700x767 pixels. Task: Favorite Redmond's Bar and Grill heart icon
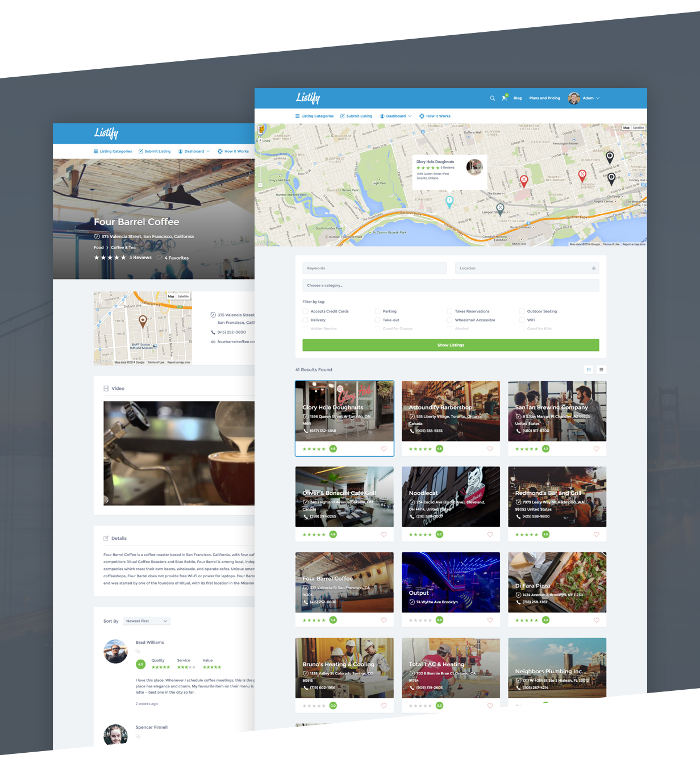tap(596, 535)
